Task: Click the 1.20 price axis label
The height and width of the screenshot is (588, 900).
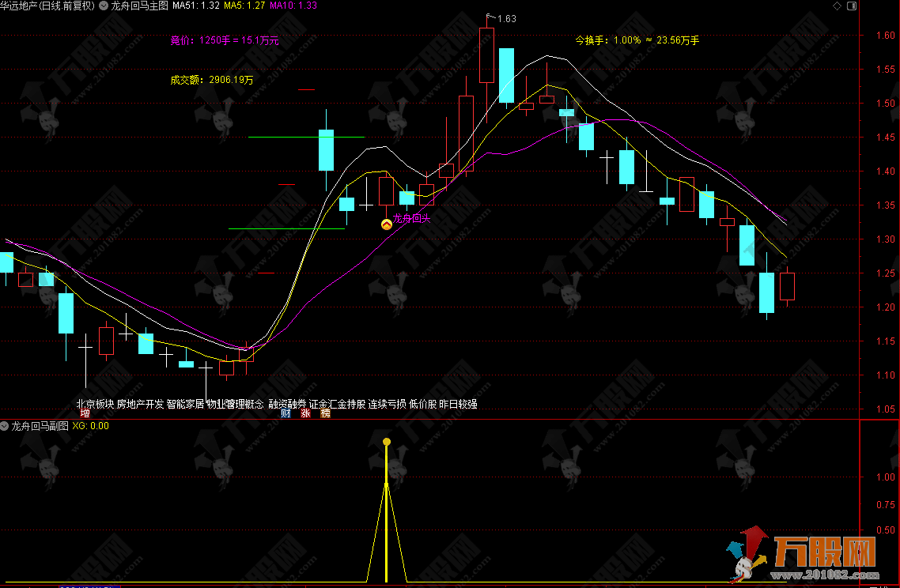Action: pos(885,307)
